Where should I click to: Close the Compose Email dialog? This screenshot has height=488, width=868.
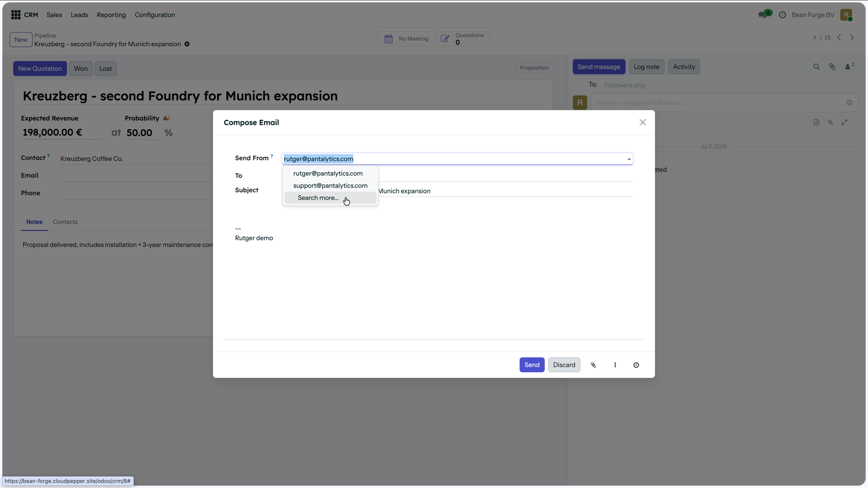pos(643,122)
